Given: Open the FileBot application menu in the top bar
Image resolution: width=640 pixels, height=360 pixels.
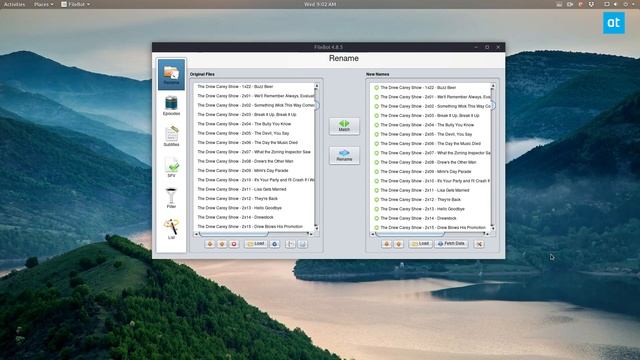Looking at the screenshot, I should [x=76, y=4].
